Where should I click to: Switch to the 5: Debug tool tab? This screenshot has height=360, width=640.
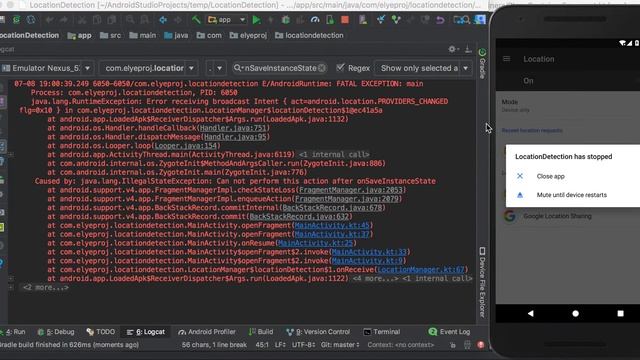click(x=56, y=332)
